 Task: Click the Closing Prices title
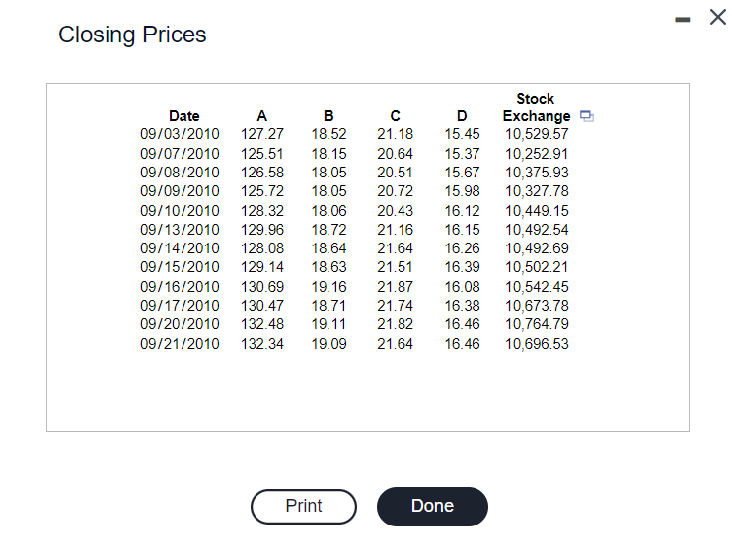(132, 35)
